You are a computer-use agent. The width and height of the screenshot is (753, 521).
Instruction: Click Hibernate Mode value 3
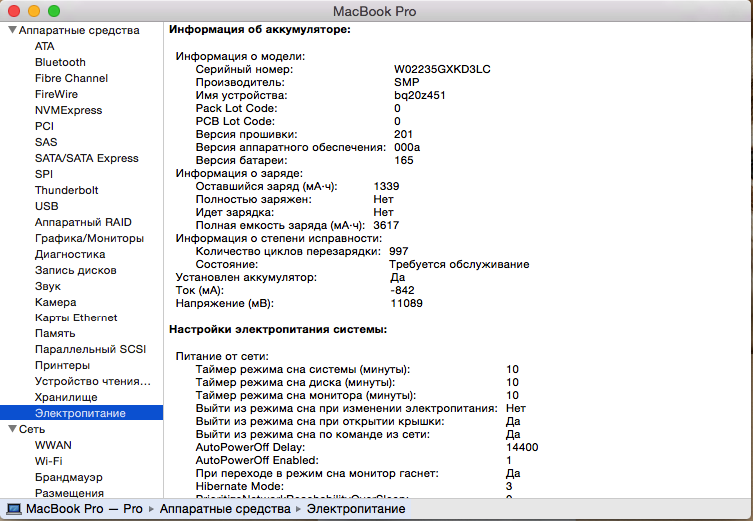pyautogui.click(x=509, y=486)
